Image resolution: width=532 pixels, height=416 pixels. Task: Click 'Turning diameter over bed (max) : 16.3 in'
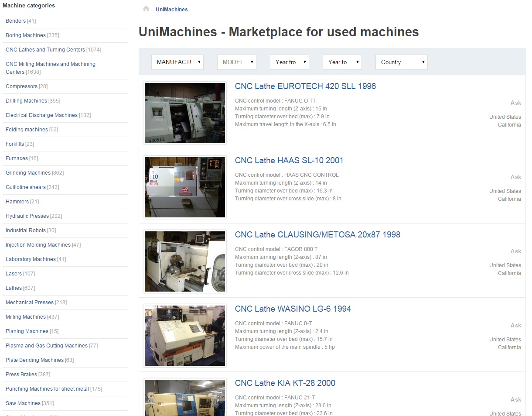pyautogui.click(x=284, y=191)
